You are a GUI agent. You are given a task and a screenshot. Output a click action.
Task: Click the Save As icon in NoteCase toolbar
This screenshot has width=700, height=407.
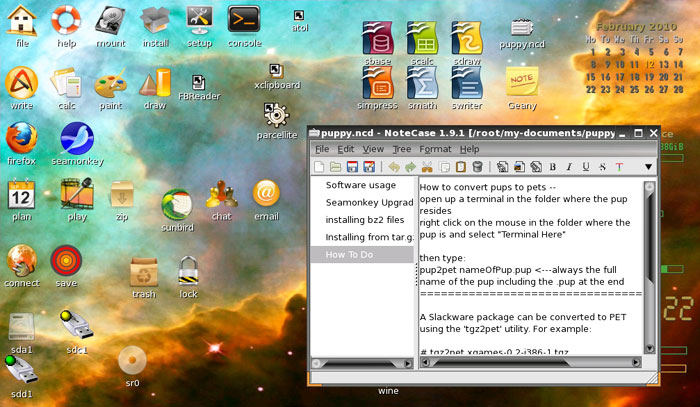[x=369, y=167]
